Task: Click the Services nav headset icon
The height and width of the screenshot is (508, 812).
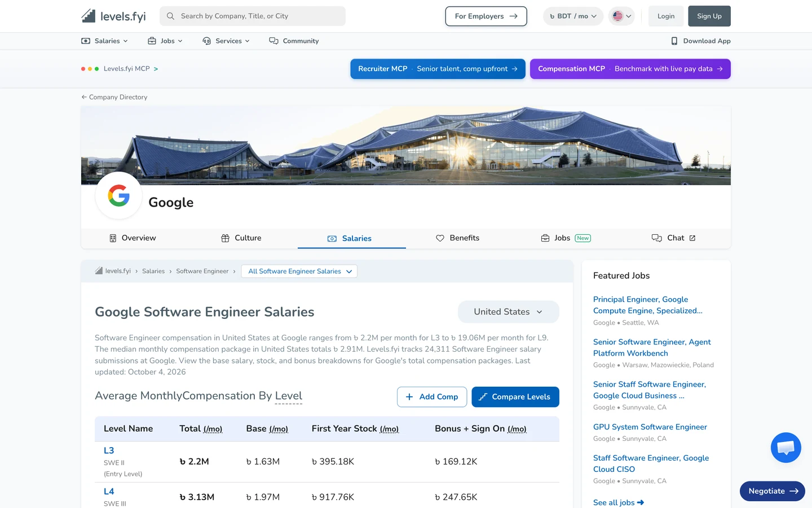Action: pyautogui.click(x=206, y=41)
